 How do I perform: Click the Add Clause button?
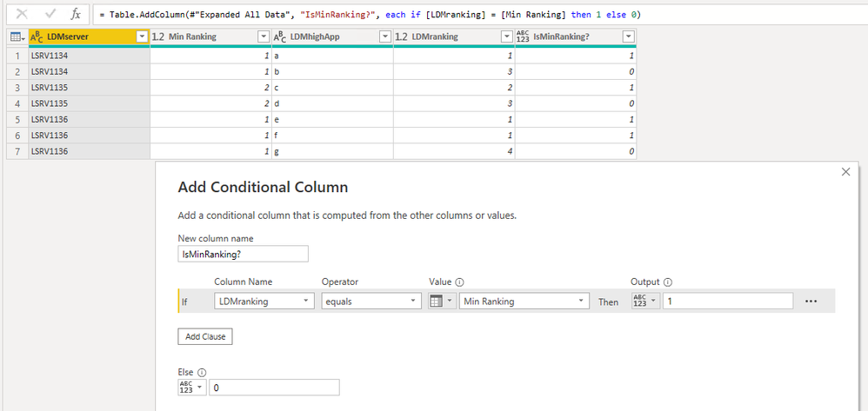(x=204, y=336)
